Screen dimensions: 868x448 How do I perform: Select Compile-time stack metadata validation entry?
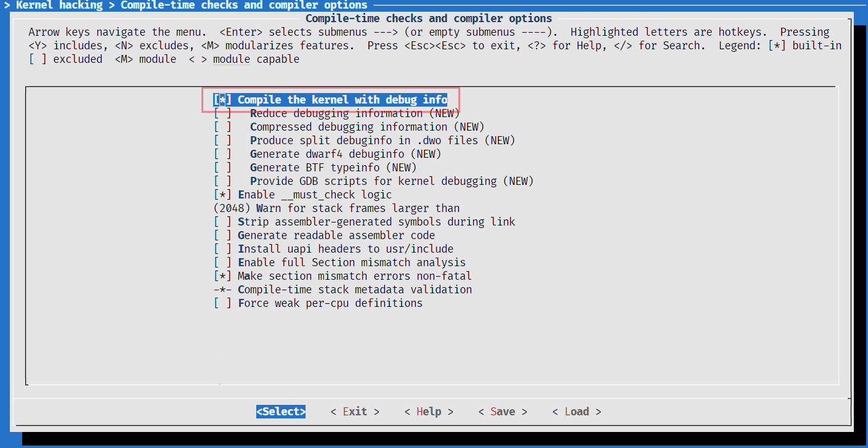(354, 290)
